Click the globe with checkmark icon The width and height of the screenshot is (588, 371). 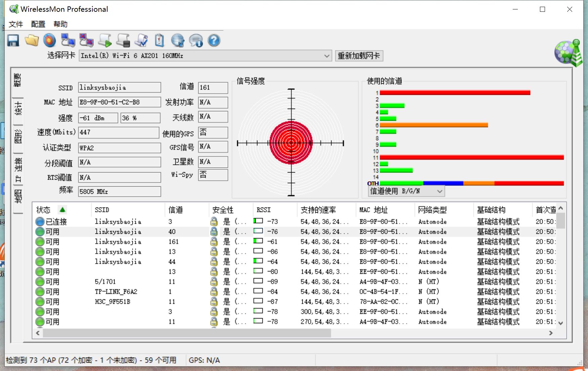[177, 40]
